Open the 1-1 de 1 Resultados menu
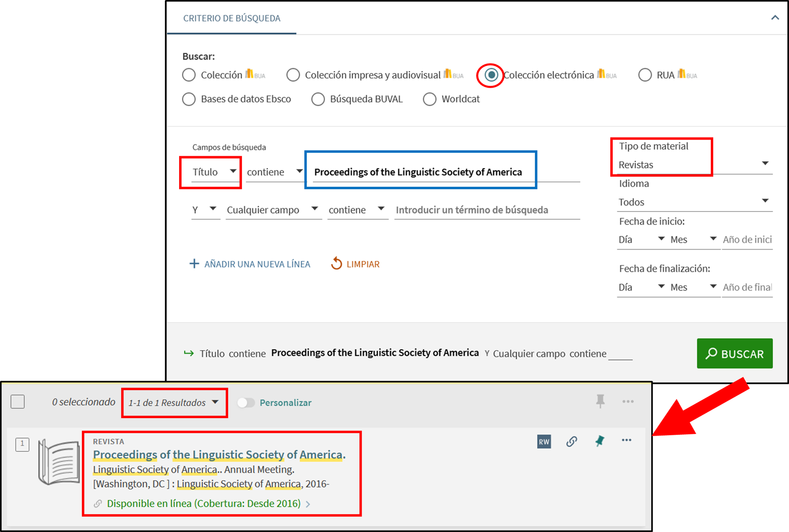 (x=174, y=403)
